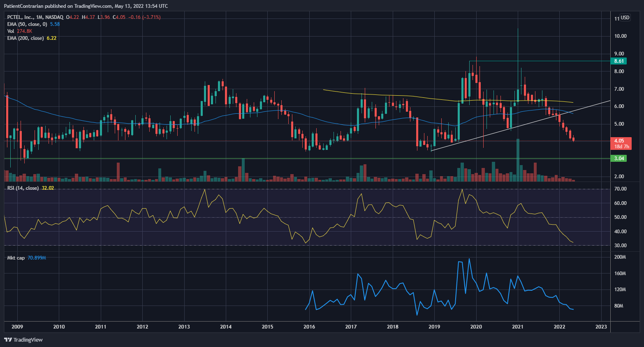644x347 pixels.
Task: Click the 1M interval label in title
Action: (39, 17)
